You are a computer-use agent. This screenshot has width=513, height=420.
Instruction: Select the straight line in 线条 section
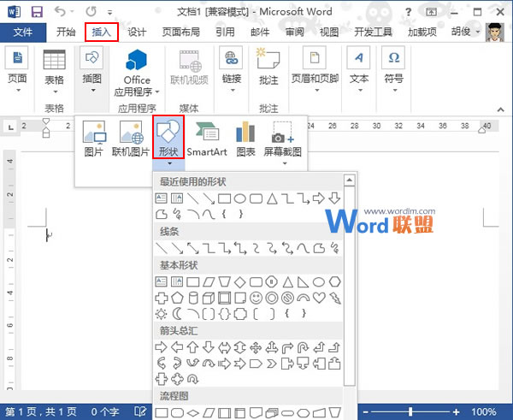[162, 248]
